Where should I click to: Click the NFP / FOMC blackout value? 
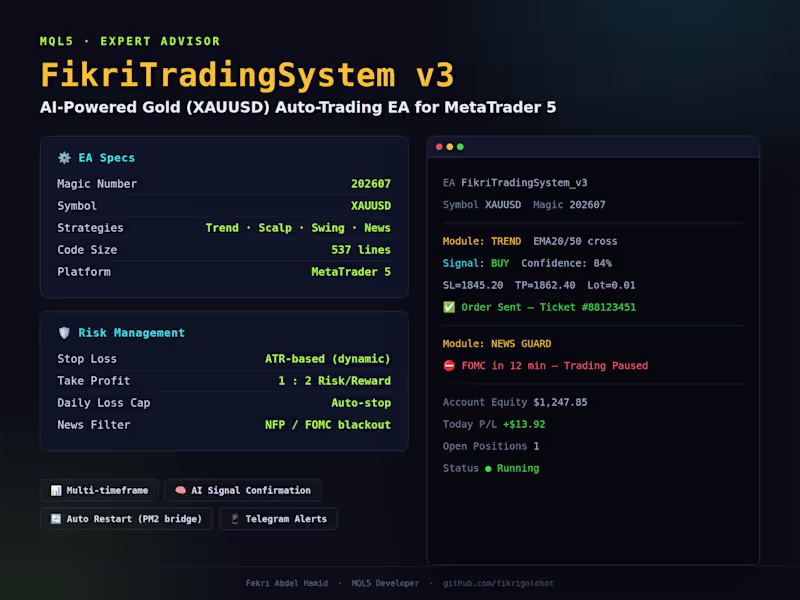pyautogui.click(x=328, y=424)
